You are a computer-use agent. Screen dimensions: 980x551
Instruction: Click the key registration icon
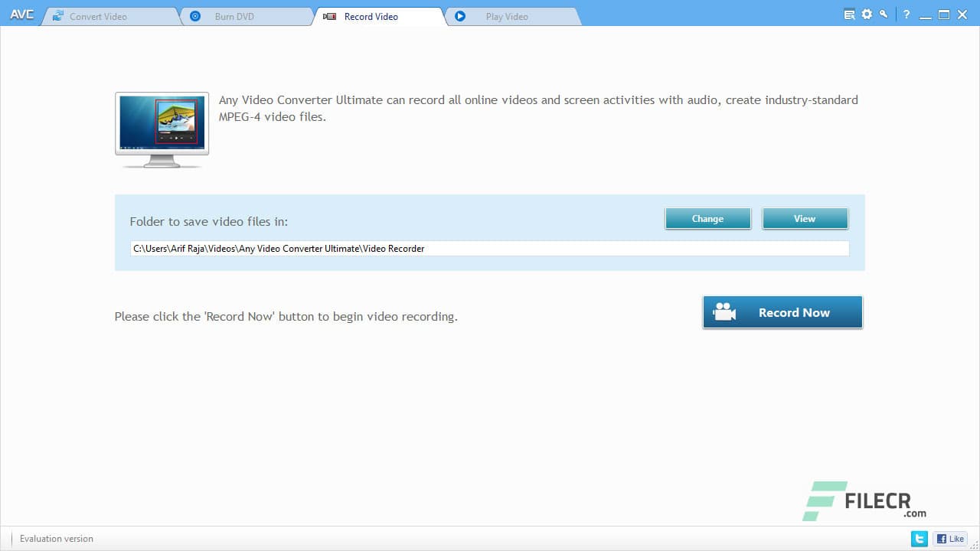884,14
